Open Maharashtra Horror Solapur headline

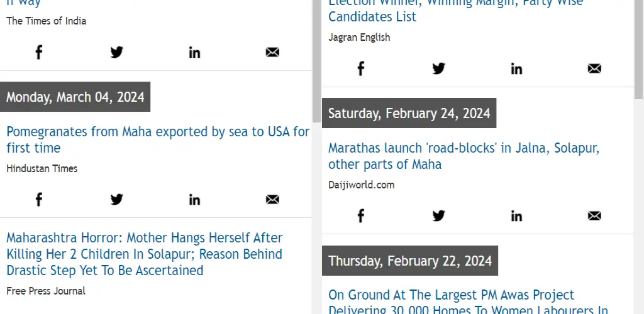point(145,254)
